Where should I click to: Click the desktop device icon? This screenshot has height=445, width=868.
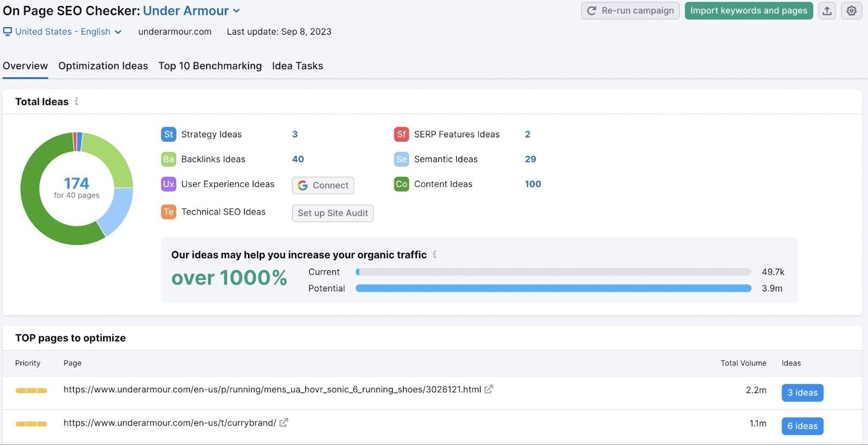pyautogui.click(x=8, y=31)
